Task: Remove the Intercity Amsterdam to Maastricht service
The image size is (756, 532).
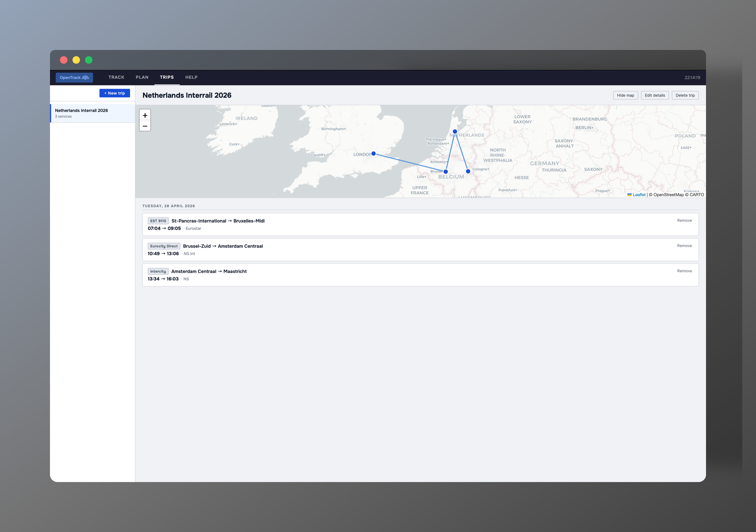Action: 684,271
